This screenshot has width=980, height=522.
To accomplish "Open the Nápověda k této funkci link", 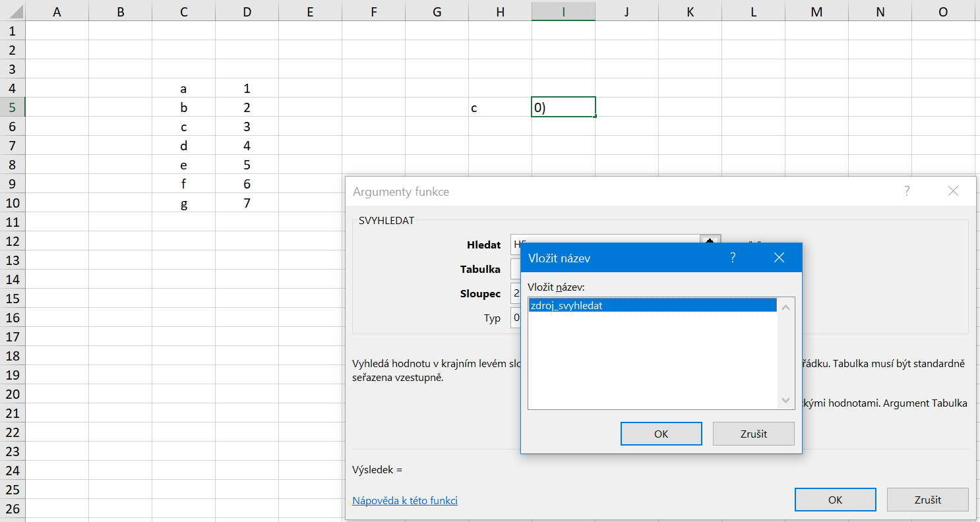I will [x=405, y=501].
